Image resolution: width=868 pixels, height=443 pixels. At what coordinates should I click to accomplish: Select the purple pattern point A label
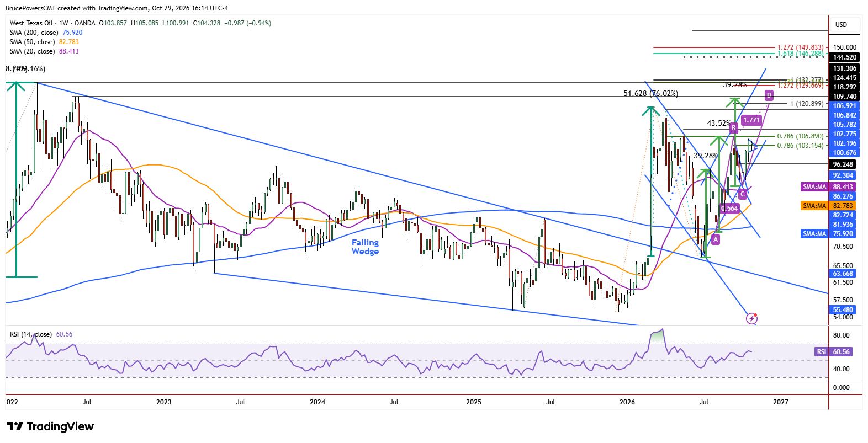click(x=716, y=239)
